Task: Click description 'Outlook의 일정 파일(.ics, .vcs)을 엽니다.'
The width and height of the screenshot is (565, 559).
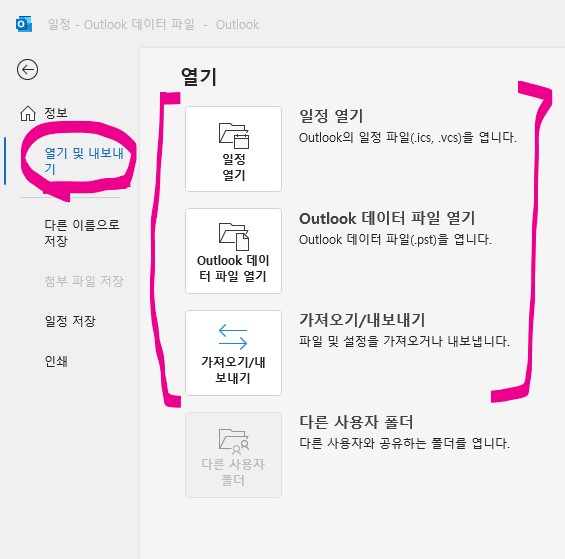Action: click(x=408, y=137)
